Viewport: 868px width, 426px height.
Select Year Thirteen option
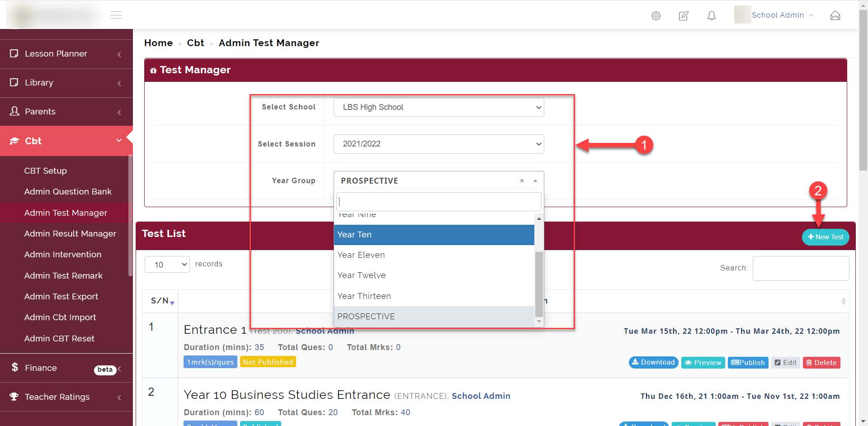(x=434, y=296)
